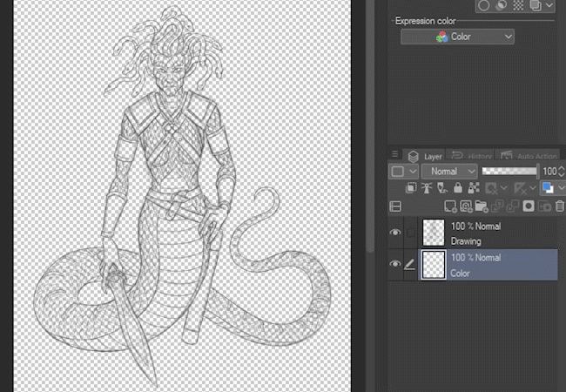Click the layer opacity slider
The width and height of the screenshot is (566, 392).
pyautogui.click(x=509, y=171)
